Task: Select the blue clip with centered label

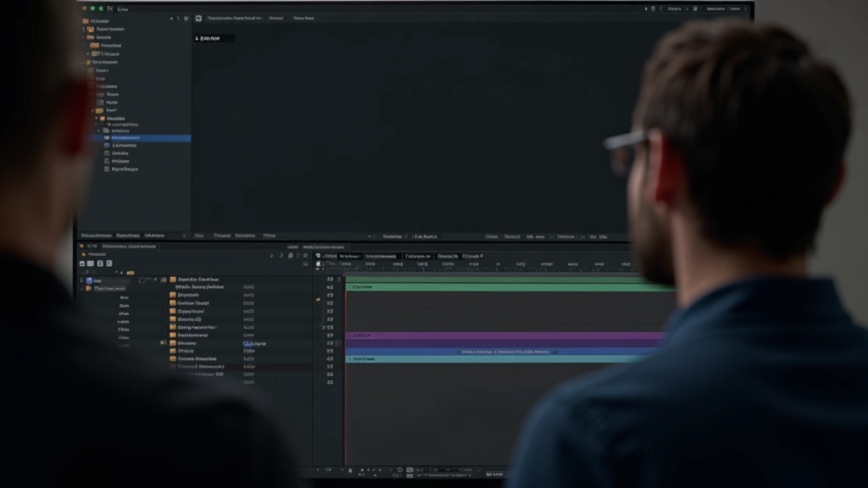Action: (501, 352)
